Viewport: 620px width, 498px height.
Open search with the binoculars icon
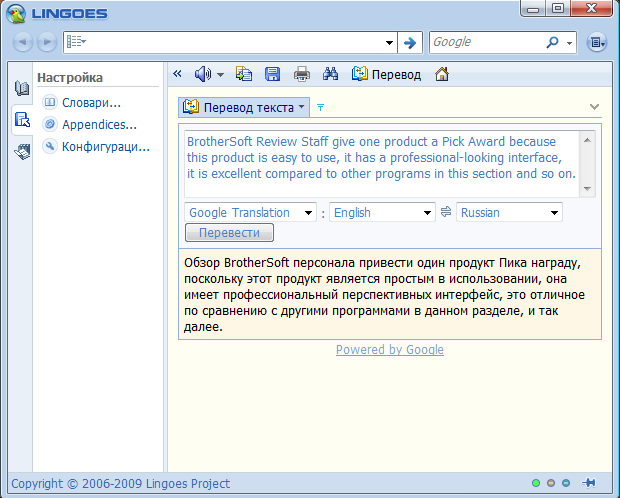pyautogui.click(x=331, y=74)
